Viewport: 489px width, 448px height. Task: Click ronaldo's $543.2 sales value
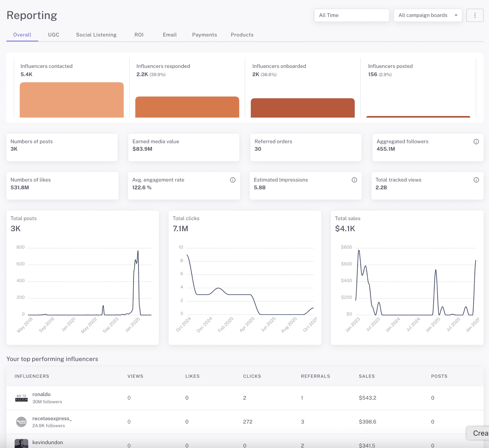pyautogui.click(x=368, y=398)
